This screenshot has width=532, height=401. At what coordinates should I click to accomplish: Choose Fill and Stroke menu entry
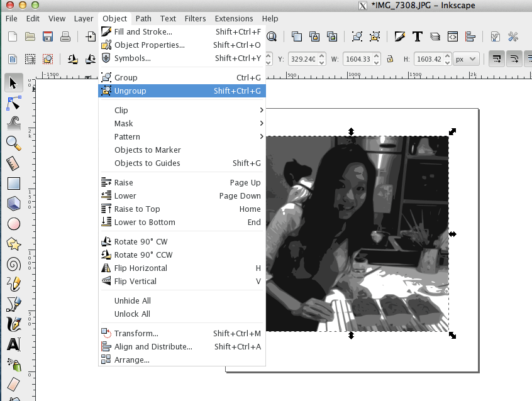coord(182,31)
